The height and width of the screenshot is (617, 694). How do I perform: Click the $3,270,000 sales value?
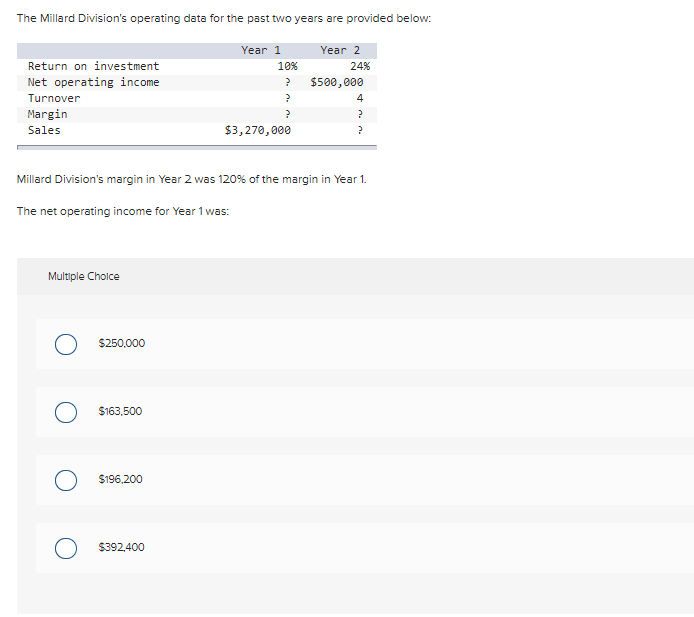pyautogui.click(x=258, y=130)
